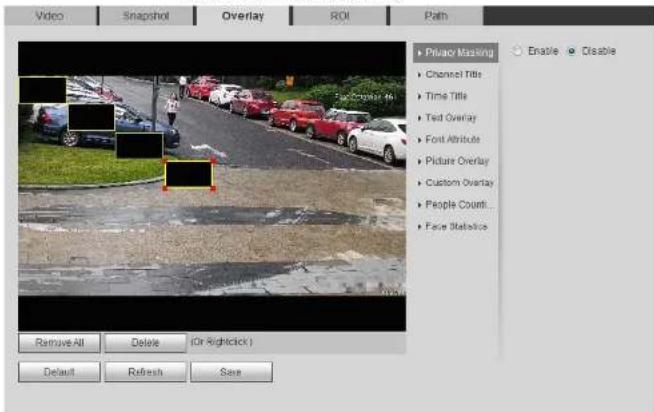Expand the Channel Title section
The height and width of the screenshot is (412, 654).
pyautogui.click(x=453, y=74)
